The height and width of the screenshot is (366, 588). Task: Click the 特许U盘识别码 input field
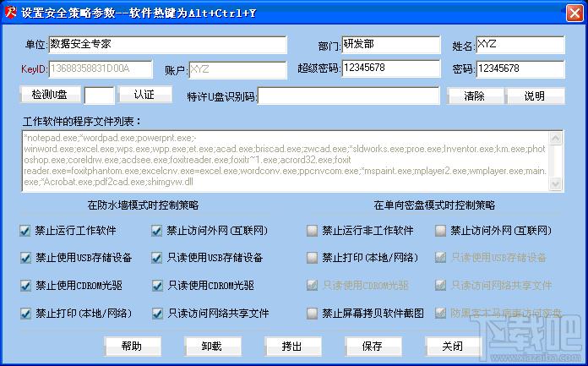tap(348, 96)
